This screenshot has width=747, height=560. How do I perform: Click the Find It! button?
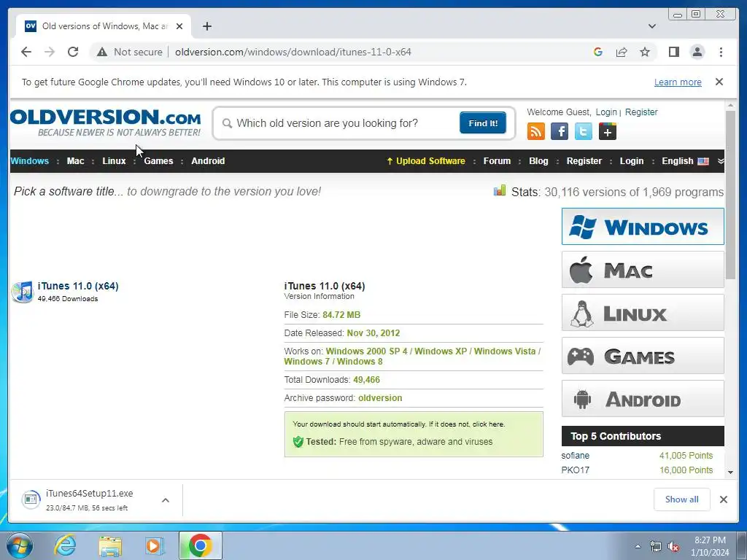click(483, 123)
